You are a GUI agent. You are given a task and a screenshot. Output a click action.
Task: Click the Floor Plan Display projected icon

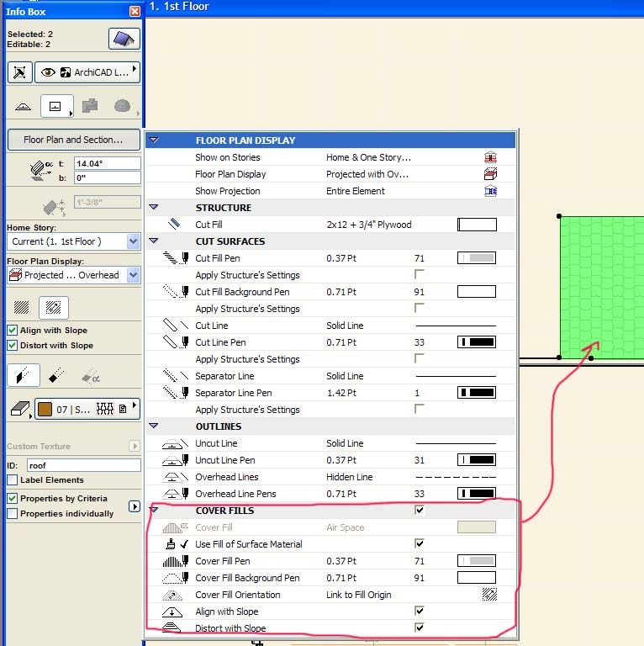(490, 174)
